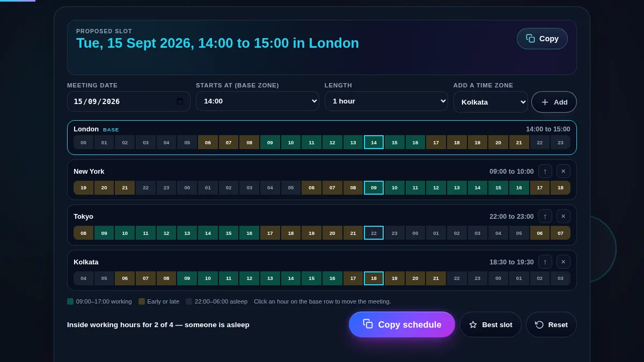The height and width of the screenshot is (362, 644).
Task: Click the highlighted 22 cell in Tokyo row
Action: 374,233
